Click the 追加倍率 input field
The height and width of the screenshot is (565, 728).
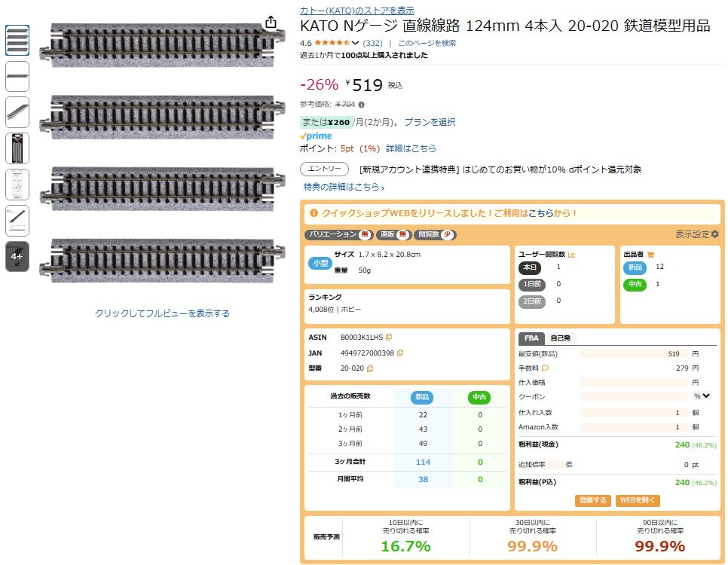555,464
